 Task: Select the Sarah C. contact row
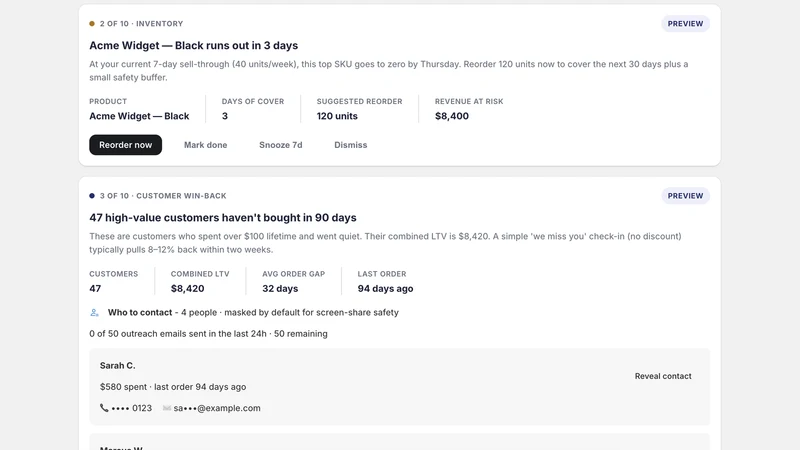(x=399, y=387)
